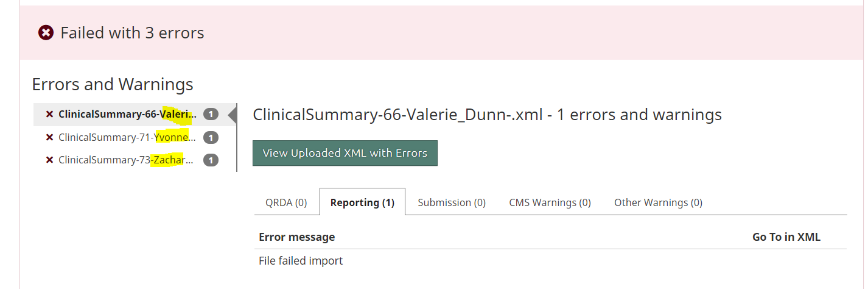The height and width of the screenshot is (289, 868).
Task: Click the Error message column header
Action: point(296,237)
